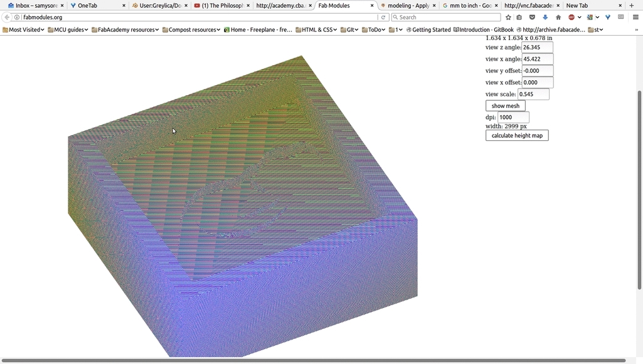
Task: Open the st bookmarks folder
Action: click(595, 29)
